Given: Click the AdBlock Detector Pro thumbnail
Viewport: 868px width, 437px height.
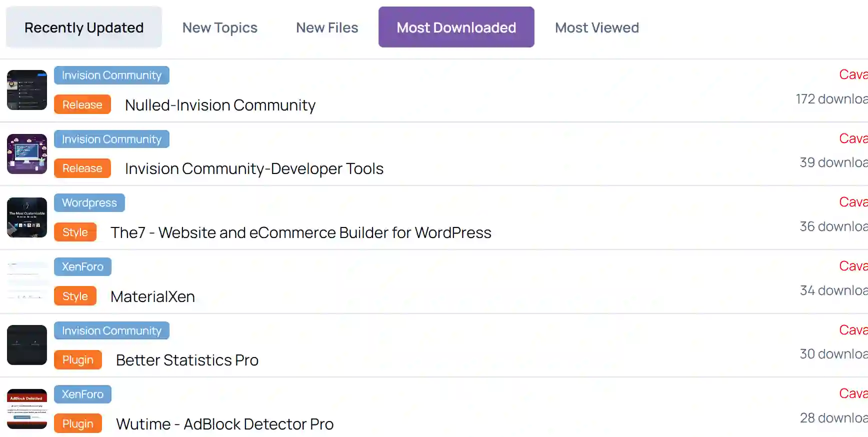Looking at the screenshot, I should 27,409.
